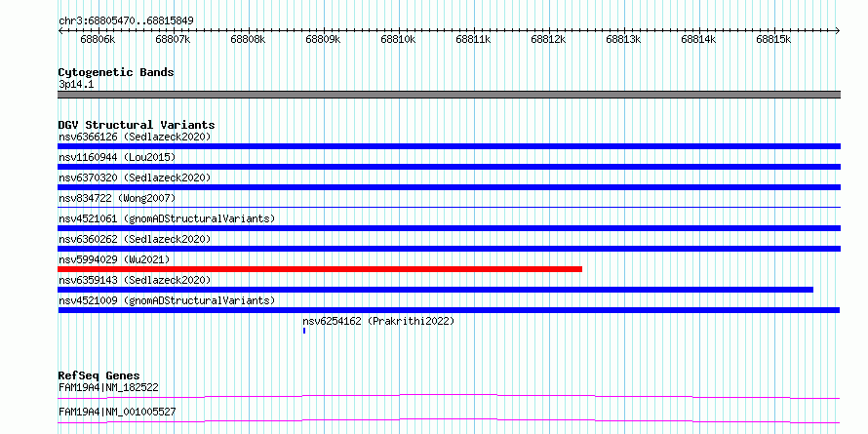This screenshot has width=868, height=434.
Task: Click the thin blue line for nsv834722
Action: (449, 207)
